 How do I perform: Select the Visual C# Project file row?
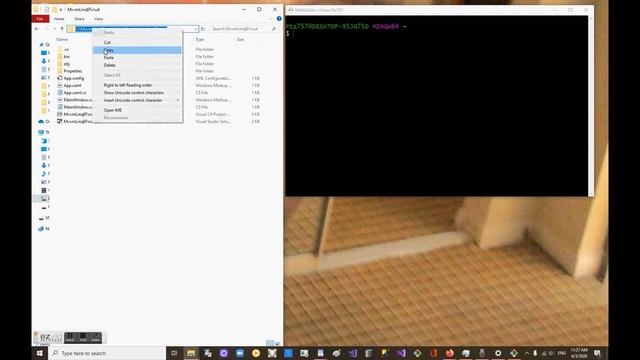click(159, 114)
